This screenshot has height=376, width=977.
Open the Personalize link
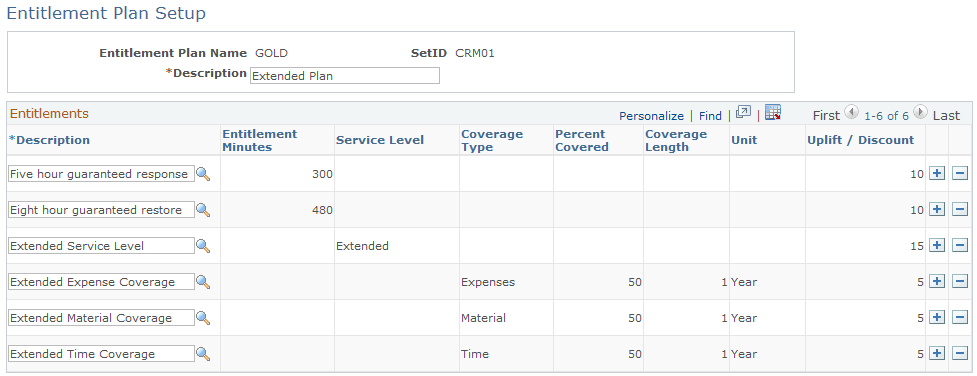click(x=651, y=116)
